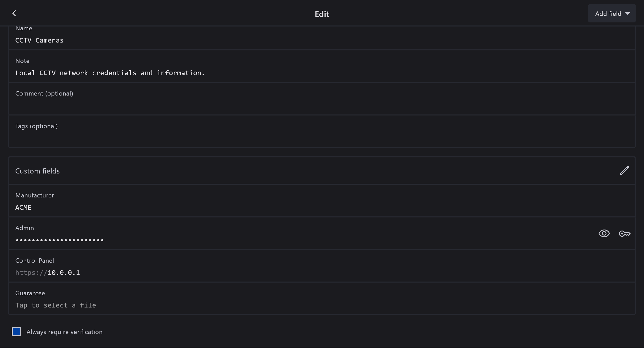The height and width of the screenshot is (348, 644).
Task: Open the Add field dropdown button
Action: coord(608,14)
